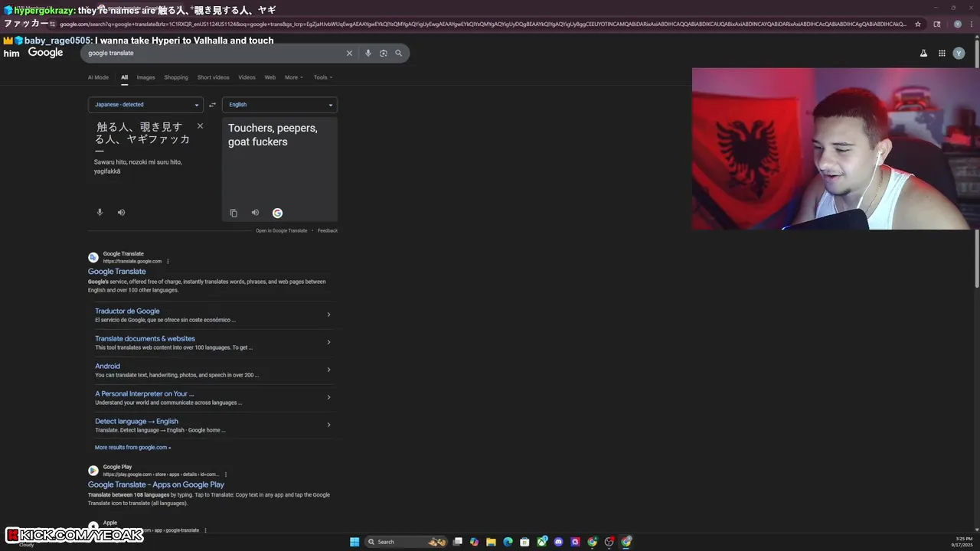Translate by voice microphone in source box

coord(100,212)
